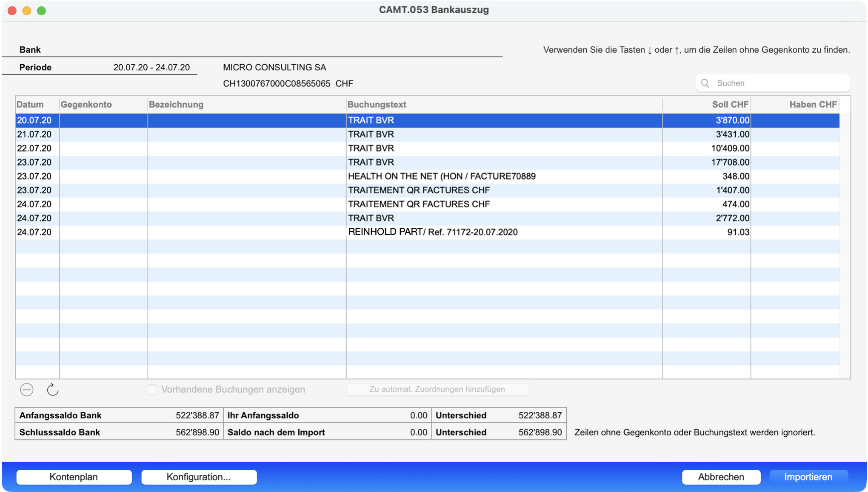Open the Kontenplan button
This screenshot has width=868, height=492.
(74, 477)
